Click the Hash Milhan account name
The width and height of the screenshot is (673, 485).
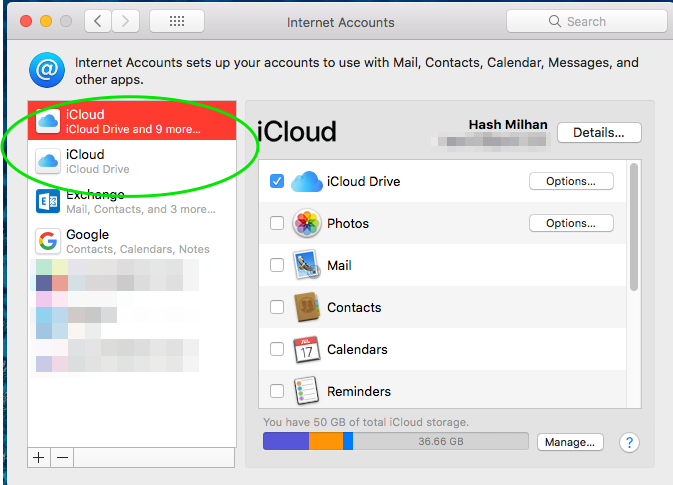pos(508,124)
